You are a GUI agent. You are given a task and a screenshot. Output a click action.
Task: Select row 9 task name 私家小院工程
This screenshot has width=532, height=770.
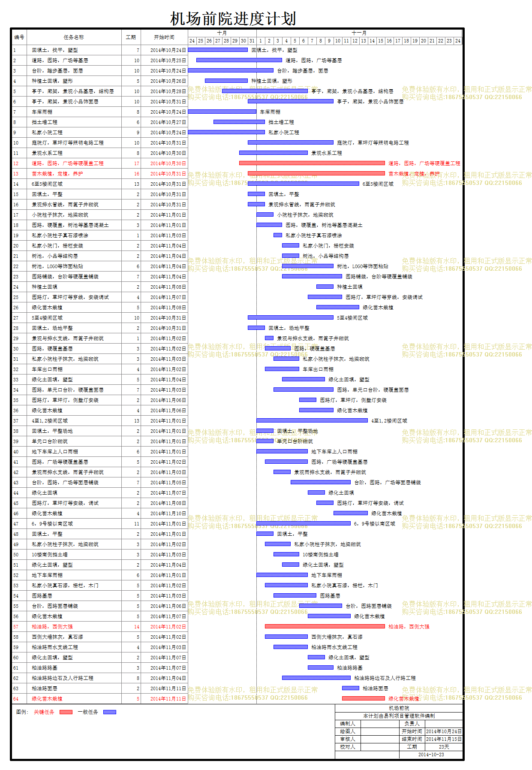[x=47, y=133]
